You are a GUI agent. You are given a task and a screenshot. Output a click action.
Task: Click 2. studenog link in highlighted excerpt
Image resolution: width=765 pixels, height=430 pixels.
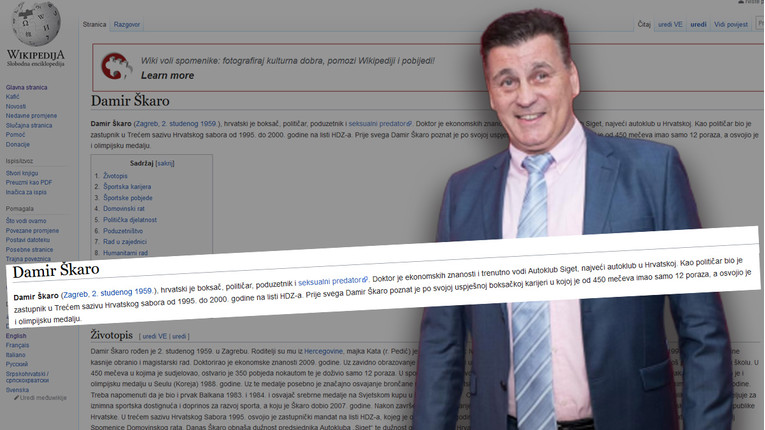112,293
